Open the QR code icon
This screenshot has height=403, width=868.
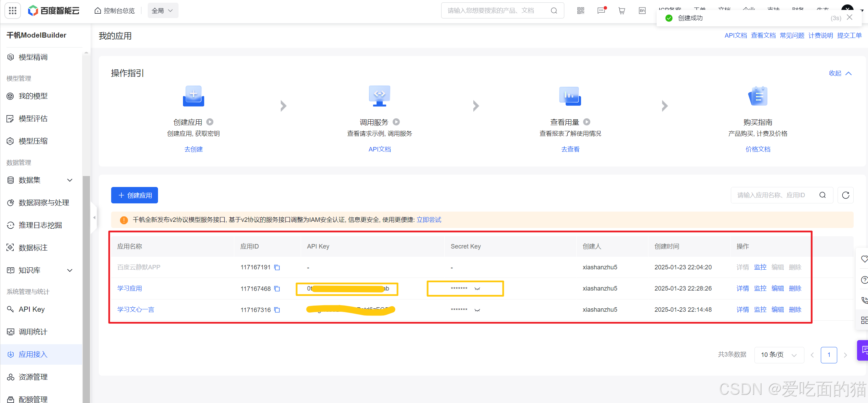pos(580,11)
